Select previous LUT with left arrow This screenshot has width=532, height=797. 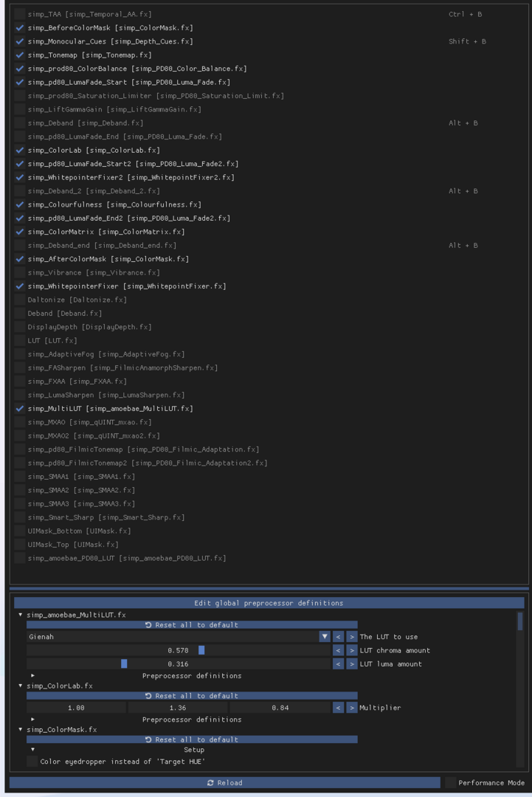(x=339, y=636)
